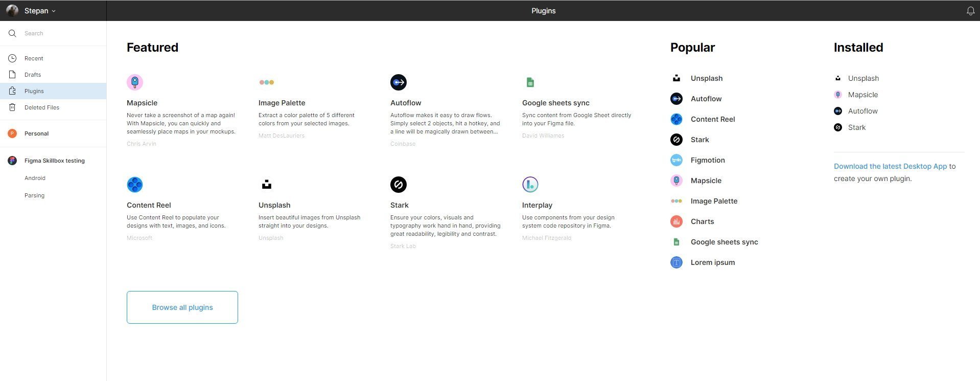
Task: Click the Autoflow icon in Popular list
Action: click(x=676, y=99)
